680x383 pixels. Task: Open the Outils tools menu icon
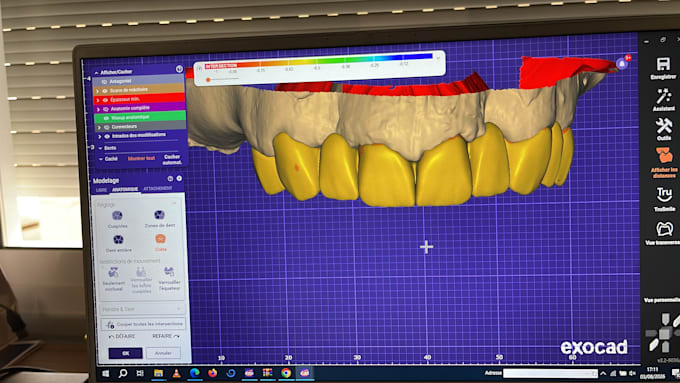[x=664, y=126]
